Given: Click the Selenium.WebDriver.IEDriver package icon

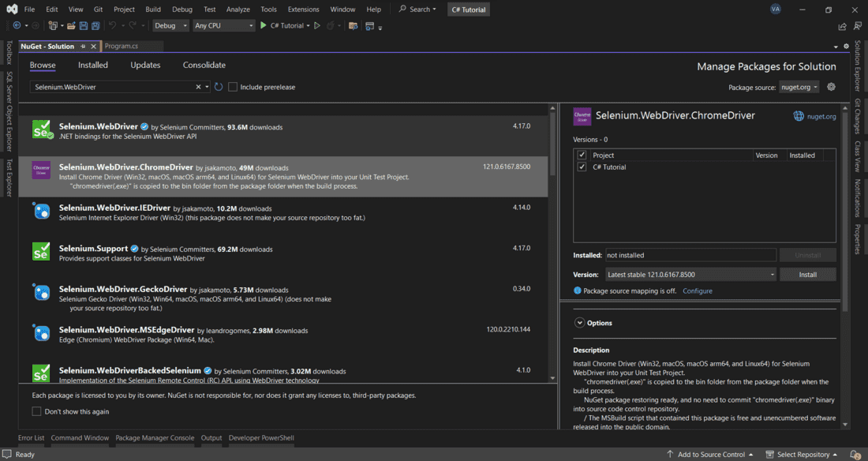Looking at the screenshot, I should click(x=42, y=211).
